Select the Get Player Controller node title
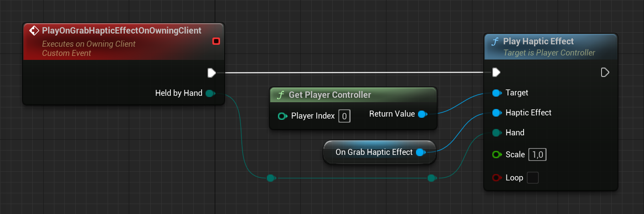644x214 pixels. 330,95
